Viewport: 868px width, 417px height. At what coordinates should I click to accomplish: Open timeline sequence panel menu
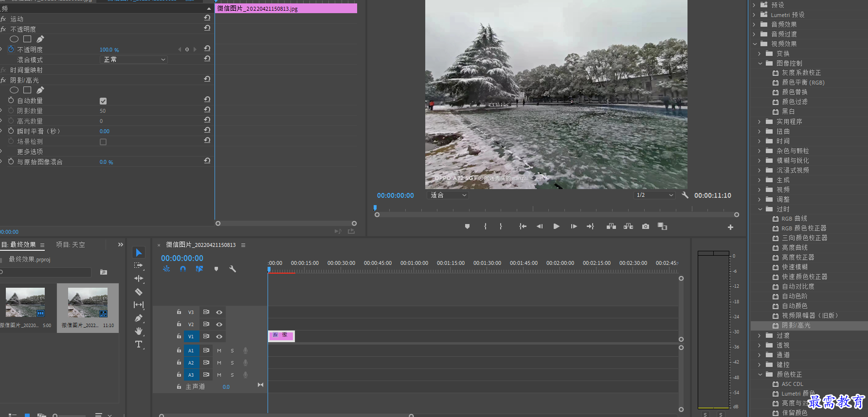point(243,245)
